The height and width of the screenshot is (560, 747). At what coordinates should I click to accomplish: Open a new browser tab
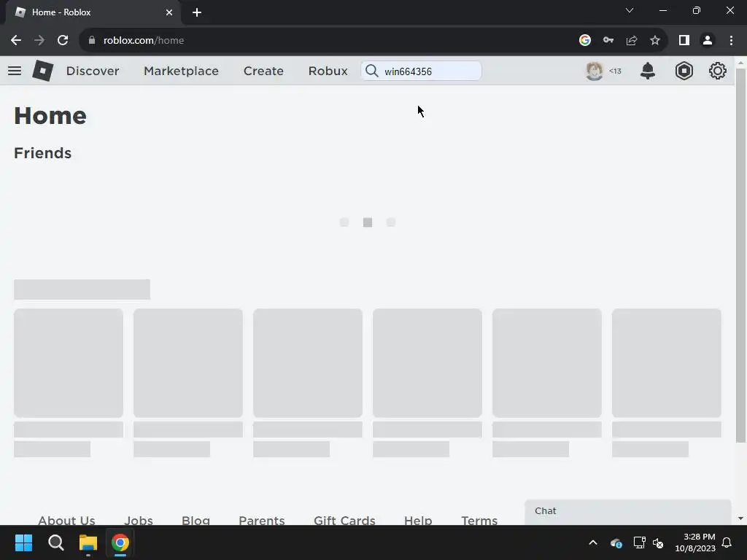pyautogui.click(x=197, y=12)
